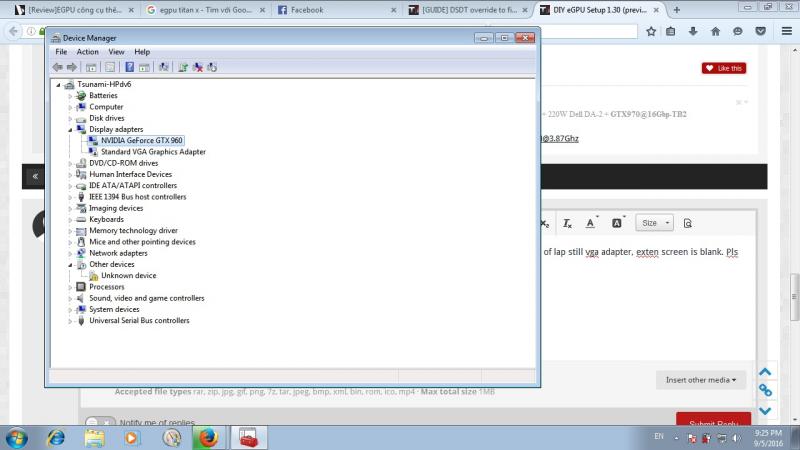Click the Properties toolbar icon
The image size is (800, 450).
point(110,67)
